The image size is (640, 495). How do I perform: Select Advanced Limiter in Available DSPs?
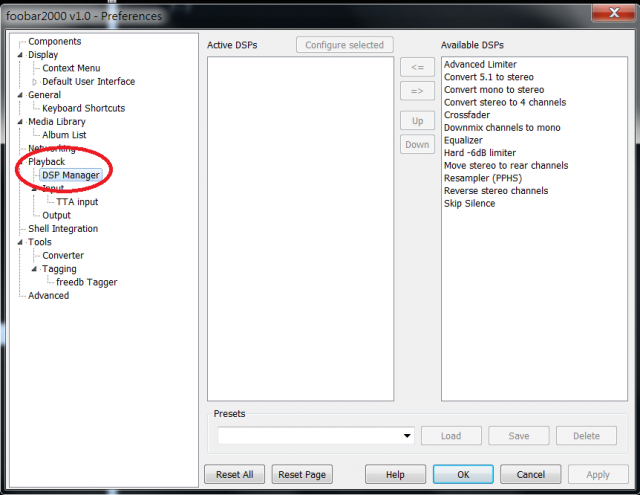(480, 64)
